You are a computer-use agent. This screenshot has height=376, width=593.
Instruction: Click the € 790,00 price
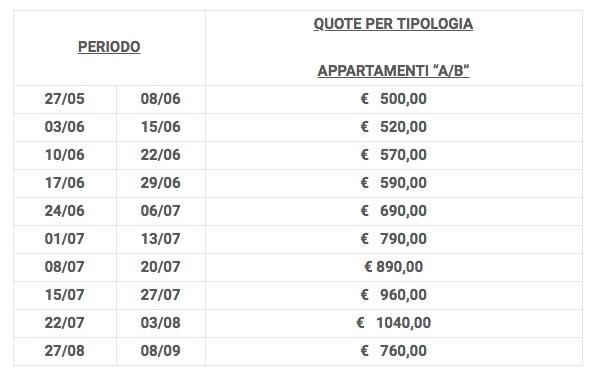coord(394,239)
